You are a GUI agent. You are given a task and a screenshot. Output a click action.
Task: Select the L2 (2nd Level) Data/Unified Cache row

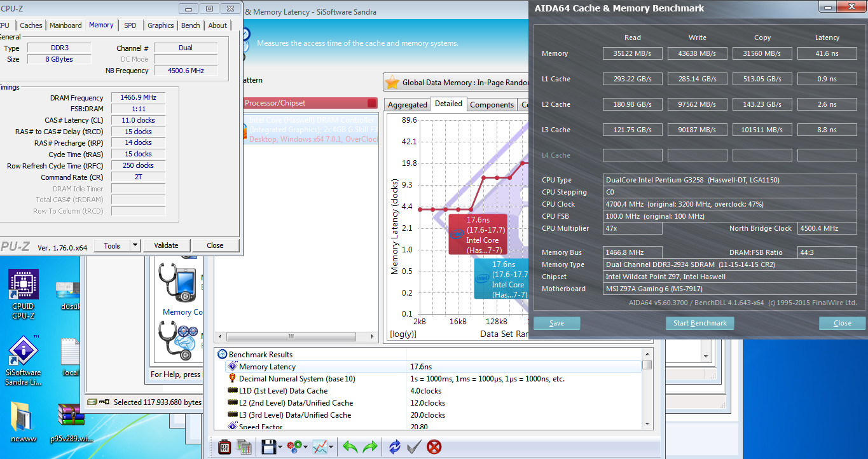click(x=434, y=403)
